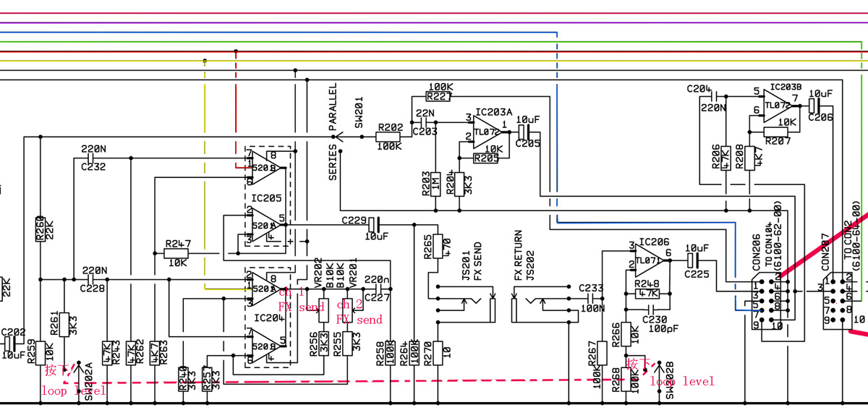The image size is (868, 418).
Task: Select capacitor C229 10uF symbol
Action: (x=375, y=225)
